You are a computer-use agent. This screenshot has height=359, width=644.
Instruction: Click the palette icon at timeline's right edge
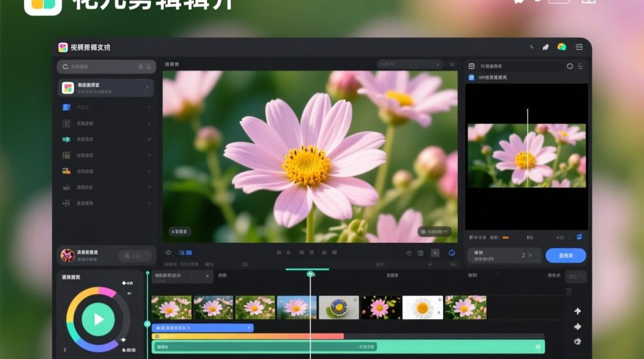click(577, 341)
